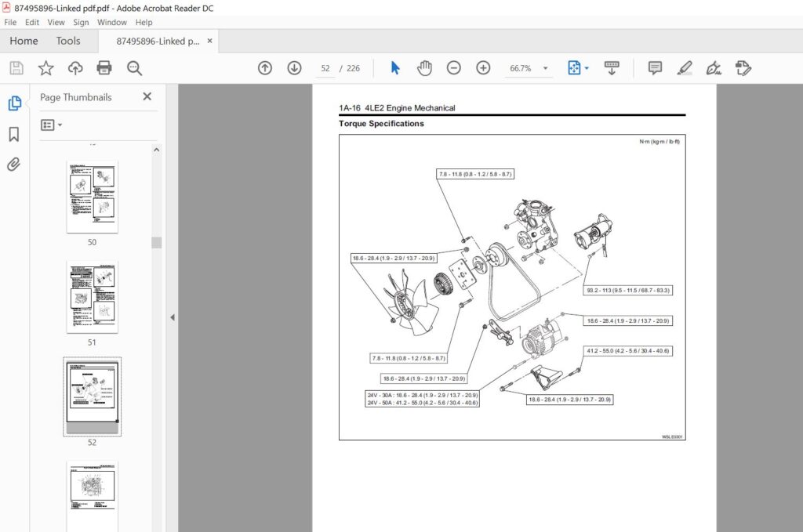Expand the fit page options arrow
The image size is (803, 532).
587,68
